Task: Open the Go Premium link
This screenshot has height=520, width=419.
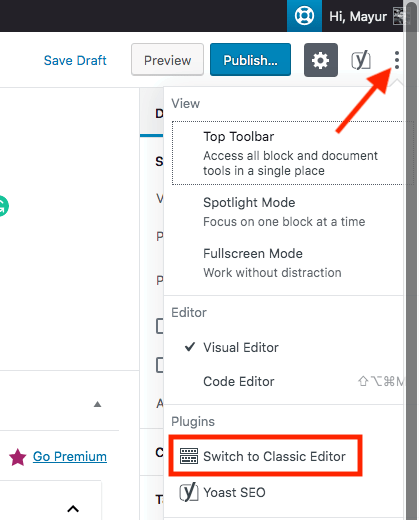Action: 70,456
